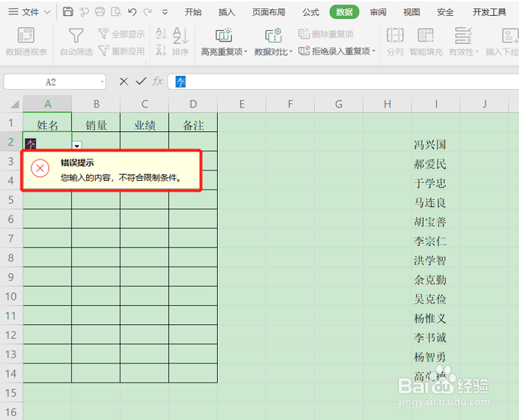Click the cell containing 李宗仁

436,238
